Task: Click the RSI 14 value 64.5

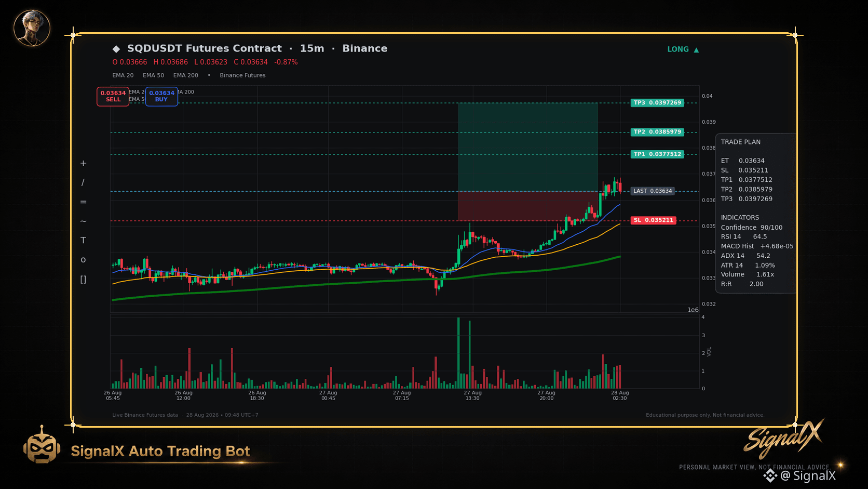Action: (760, 237)
